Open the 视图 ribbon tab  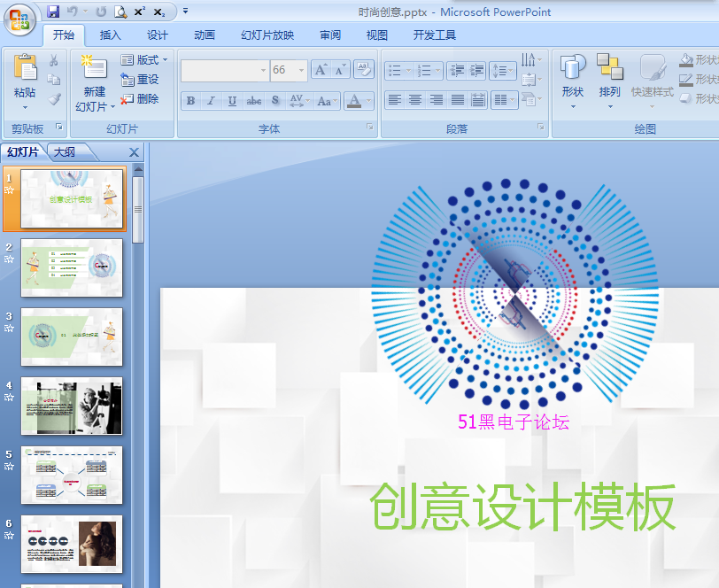coord(377,35)
